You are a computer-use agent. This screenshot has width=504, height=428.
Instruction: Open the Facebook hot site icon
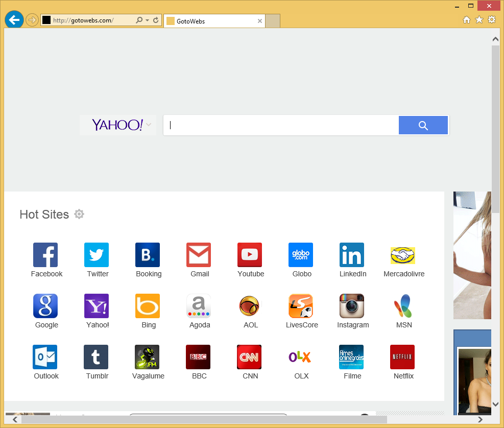tap(45, 255)
